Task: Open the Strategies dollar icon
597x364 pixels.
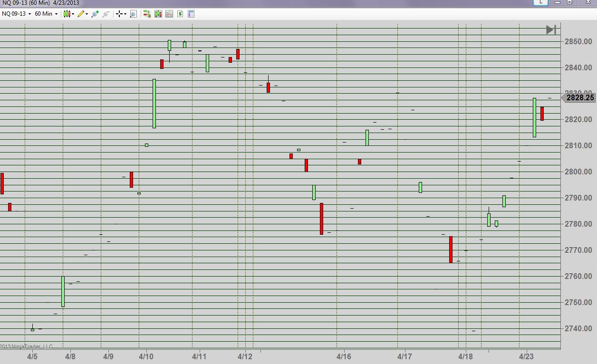Action: click(180, 14)
